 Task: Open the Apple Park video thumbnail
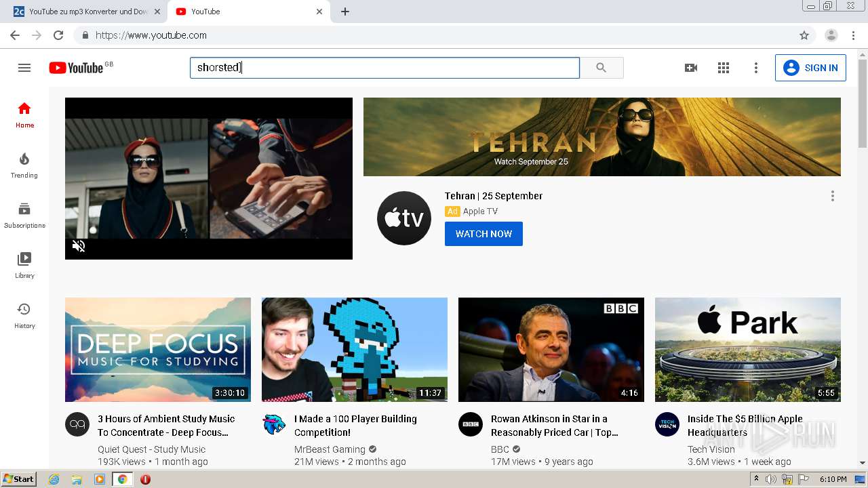748,350
